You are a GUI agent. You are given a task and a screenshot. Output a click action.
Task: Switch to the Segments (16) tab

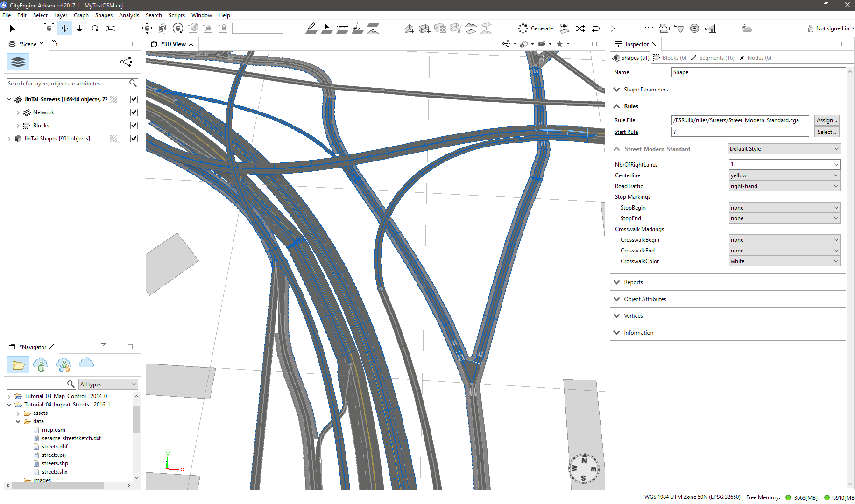712,58
